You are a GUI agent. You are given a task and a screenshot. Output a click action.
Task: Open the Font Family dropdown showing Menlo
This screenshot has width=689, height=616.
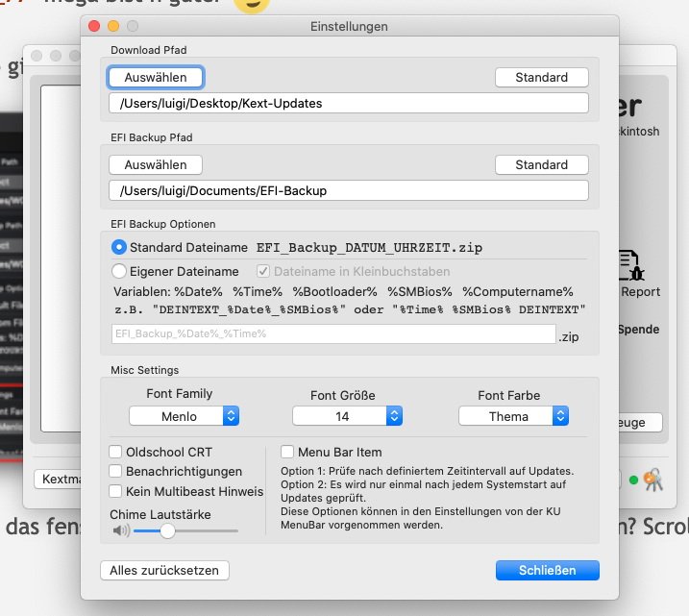(x=185, y=416)
